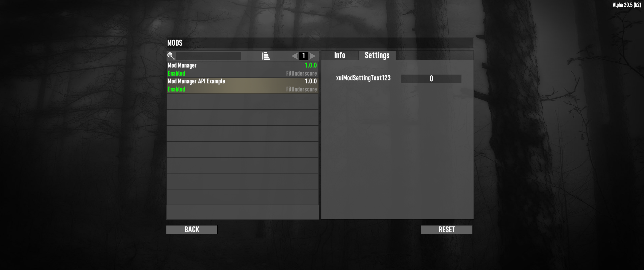The image size is (644, 270).
Task: Click the page number 1 indicator
Action: click(303, 56)
